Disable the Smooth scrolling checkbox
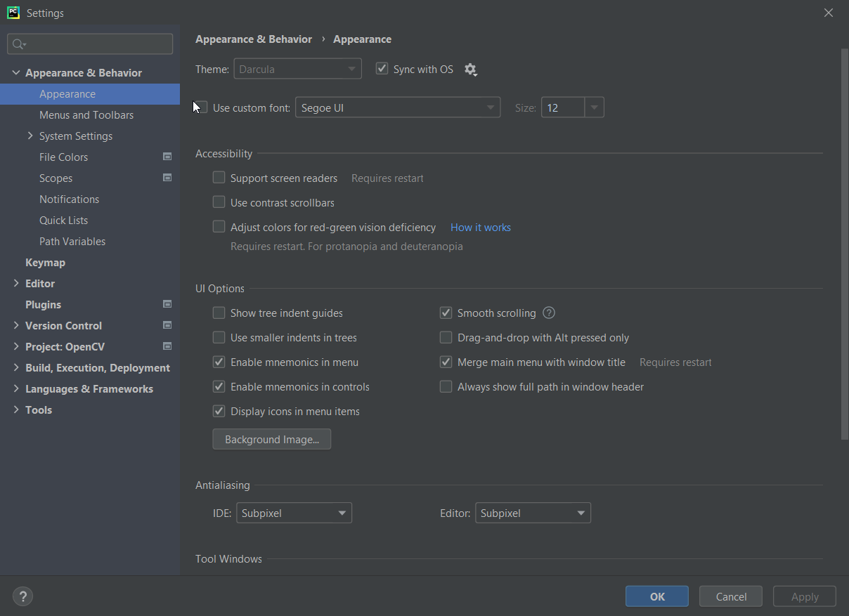 click(x=446, y=313)
